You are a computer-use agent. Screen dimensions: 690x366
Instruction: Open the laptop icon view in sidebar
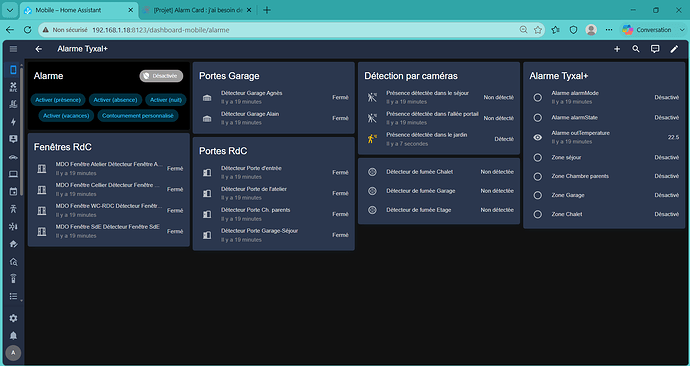click(x=13, y=175)
